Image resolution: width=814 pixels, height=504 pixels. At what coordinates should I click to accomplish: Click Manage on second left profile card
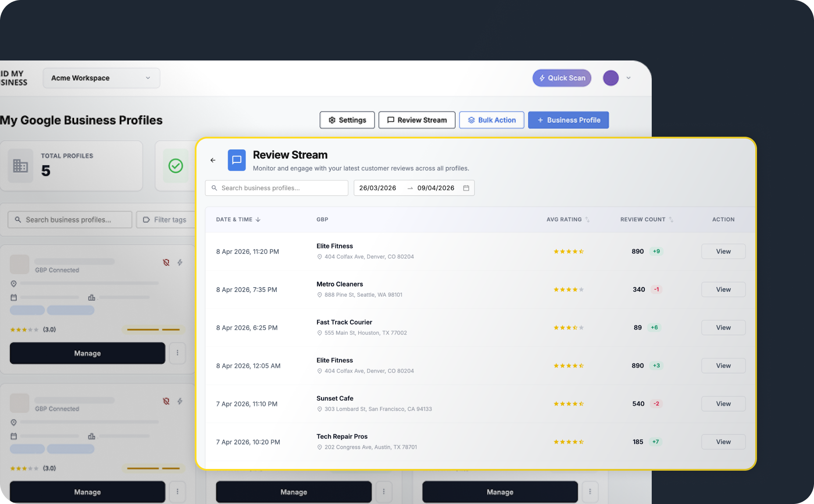[88, 492]
